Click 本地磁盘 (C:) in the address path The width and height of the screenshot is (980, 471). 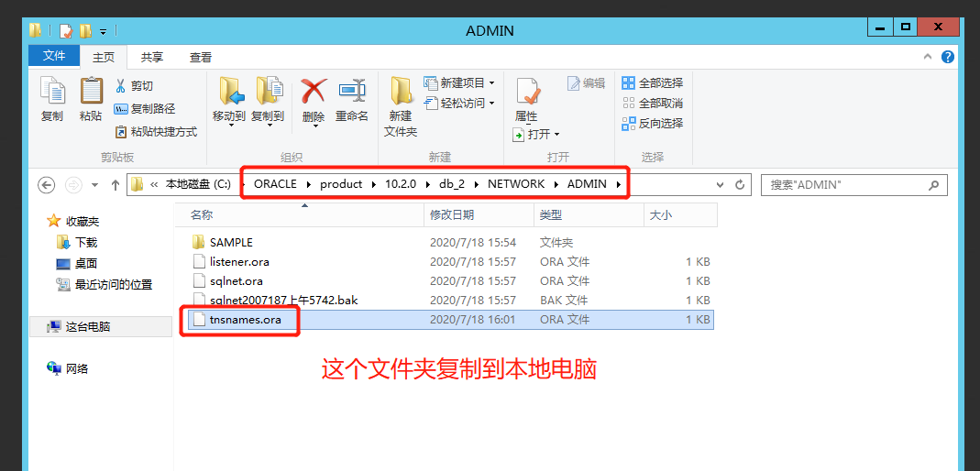click(x=198, y=184)
